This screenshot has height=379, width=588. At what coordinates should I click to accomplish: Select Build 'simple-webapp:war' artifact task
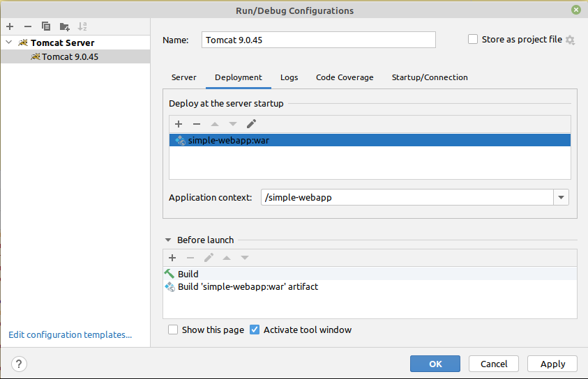pos(370,287)
